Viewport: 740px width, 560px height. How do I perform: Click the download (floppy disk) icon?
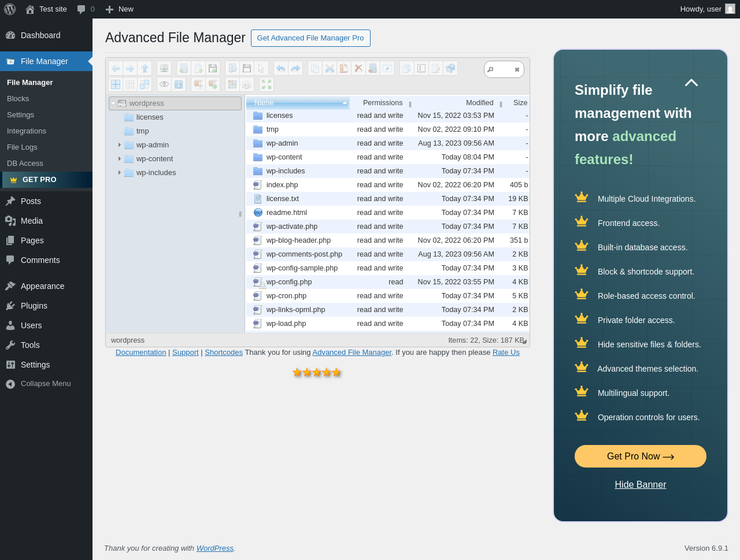[247, 68]
